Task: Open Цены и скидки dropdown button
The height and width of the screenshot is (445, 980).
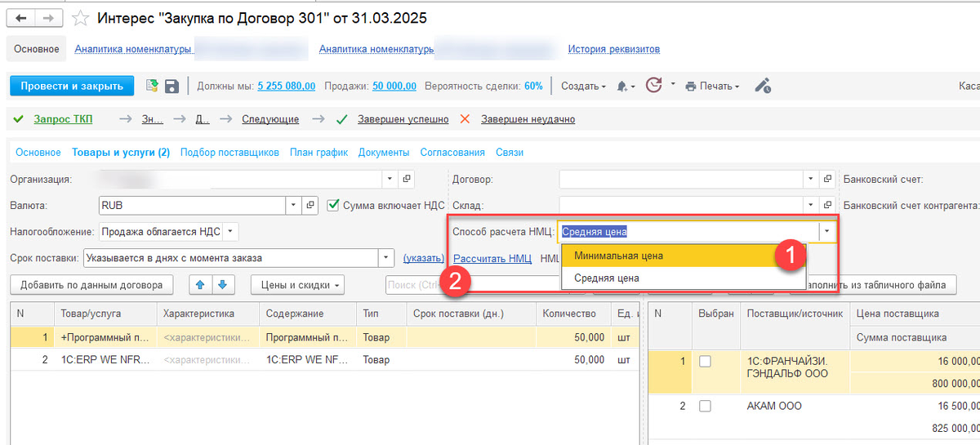Action: (297, 285)
